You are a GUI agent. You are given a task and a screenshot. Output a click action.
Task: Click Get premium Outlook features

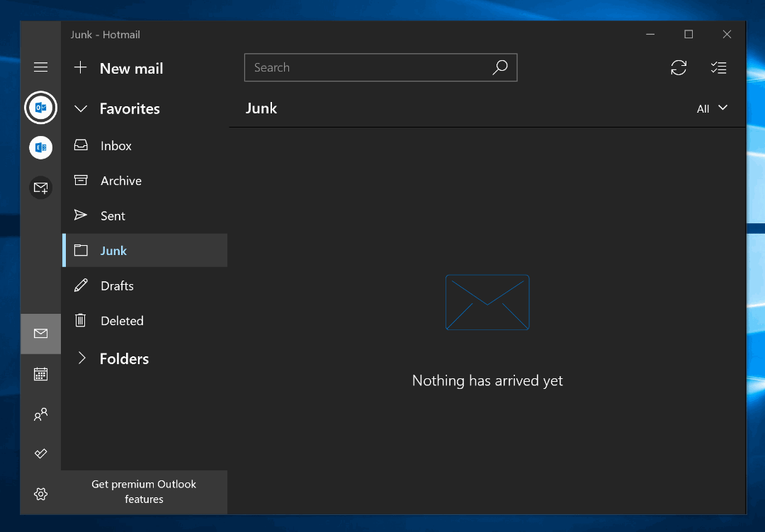pos(144,492)
